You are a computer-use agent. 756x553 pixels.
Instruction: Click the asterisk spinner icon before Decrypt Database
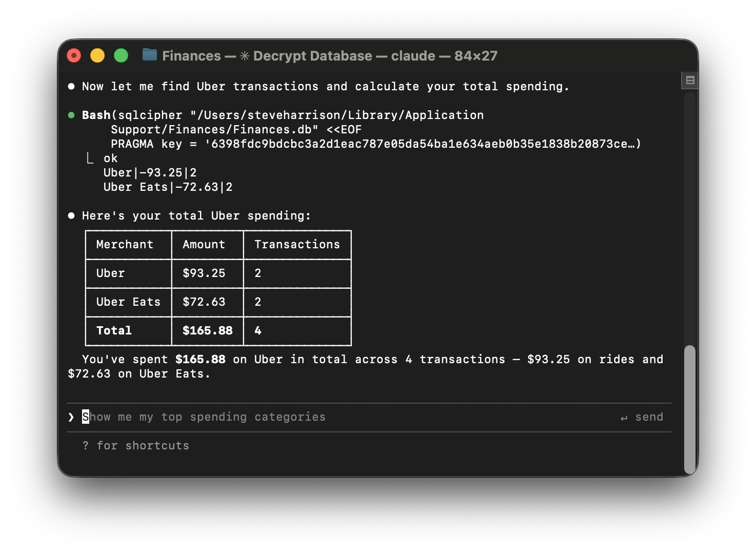(x=245, y=56)
